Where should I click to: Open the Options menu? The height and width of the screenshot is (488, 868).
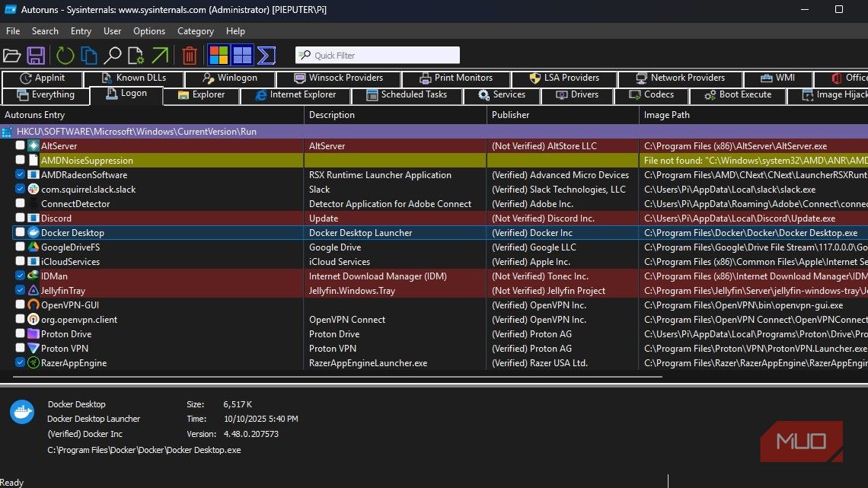pos(149,31)
